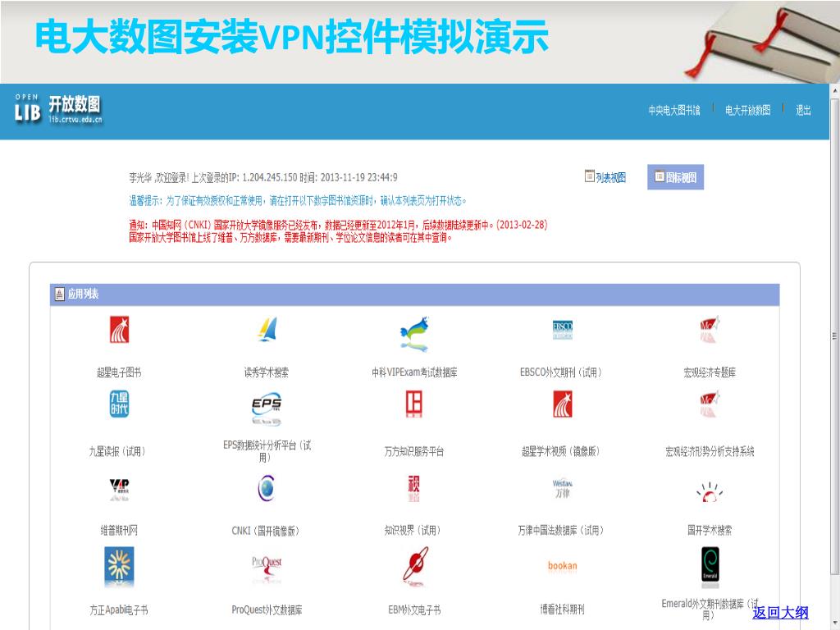Click the scrollbar up arrow
The image size is (840, 630).
tap(834, 91)
